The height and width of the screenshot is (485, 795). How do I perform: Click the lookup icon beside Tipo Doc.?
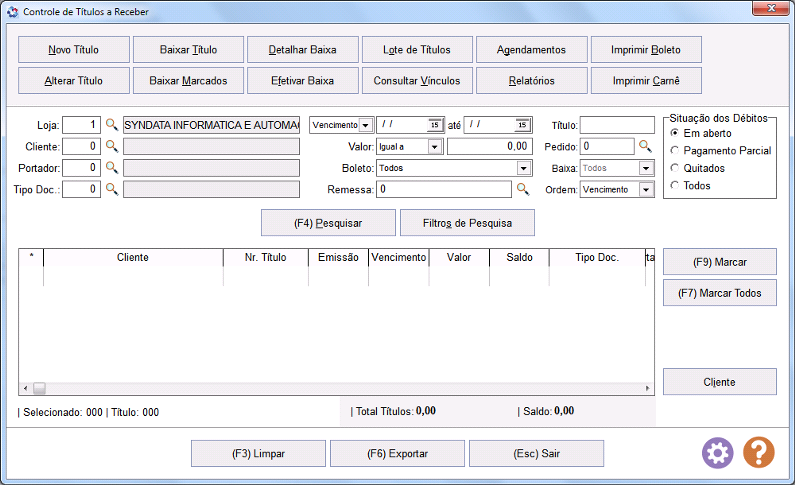click(112, 189)
